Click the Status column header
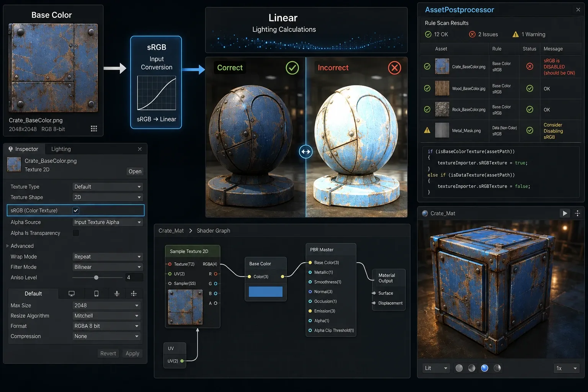Image resolution: width=588 pixels, height=392 pixels. tap(529, 49)
